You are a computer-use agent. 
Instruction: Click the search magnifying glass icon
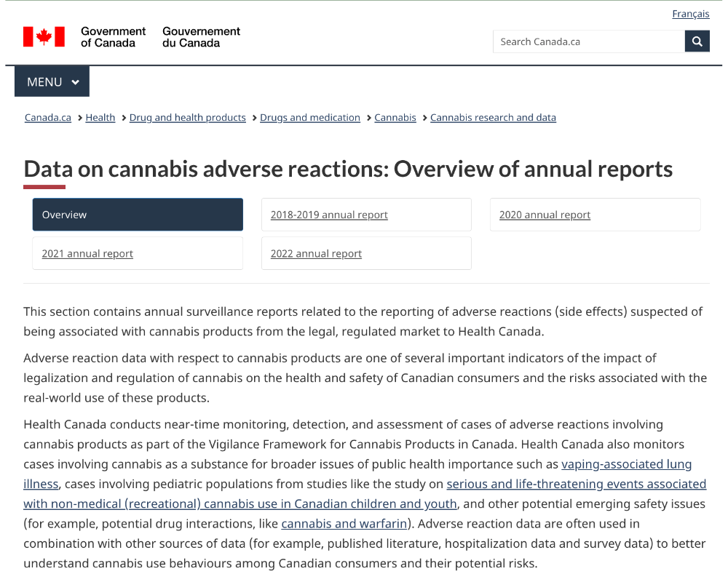coord(697,41)
